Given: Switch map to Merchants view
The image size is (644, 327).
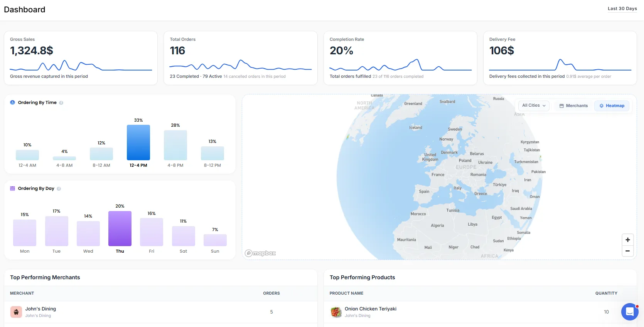Looking at the screenshot, I should point(573,106).
